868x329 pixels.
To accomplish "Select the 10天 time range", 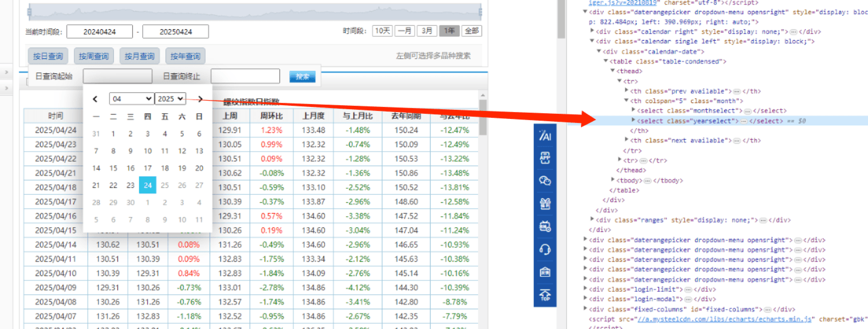I will [382, 31].
